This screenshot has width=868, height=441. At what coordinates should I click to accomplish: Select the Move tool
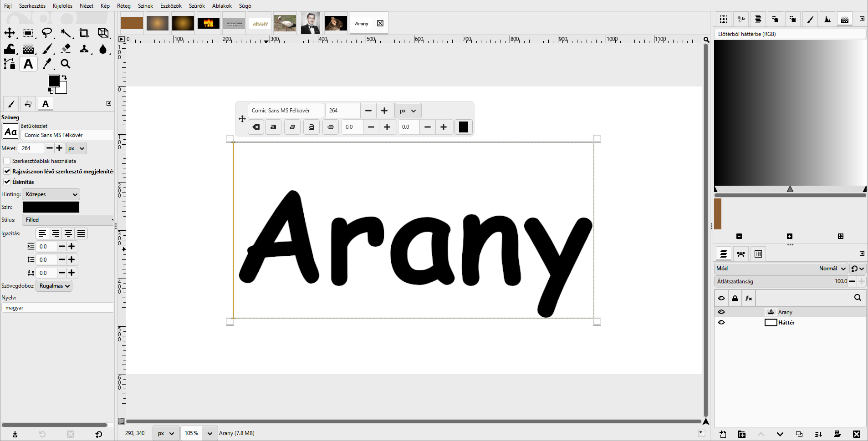[10, 33]
